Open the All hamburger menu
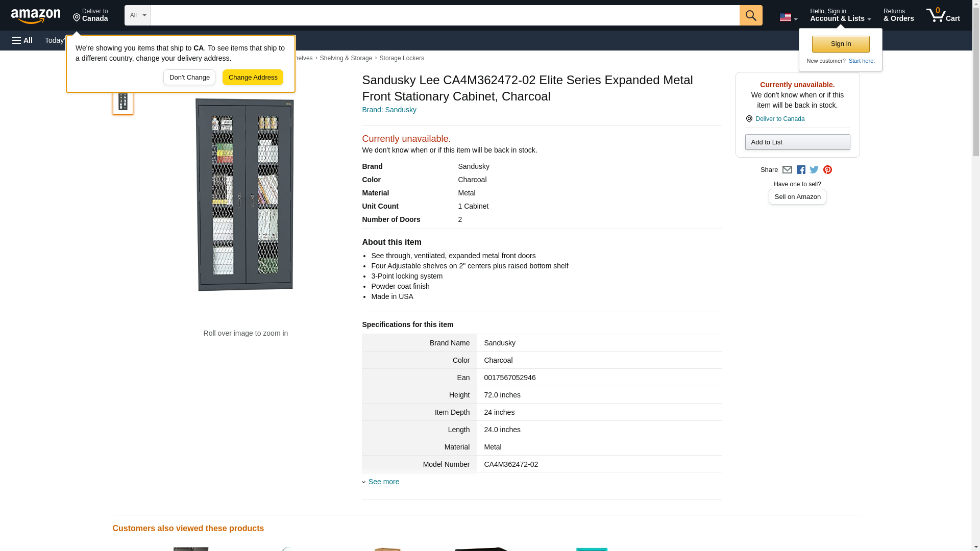The height and width of the screenshot is (551, 980). [x=22, y=40]
